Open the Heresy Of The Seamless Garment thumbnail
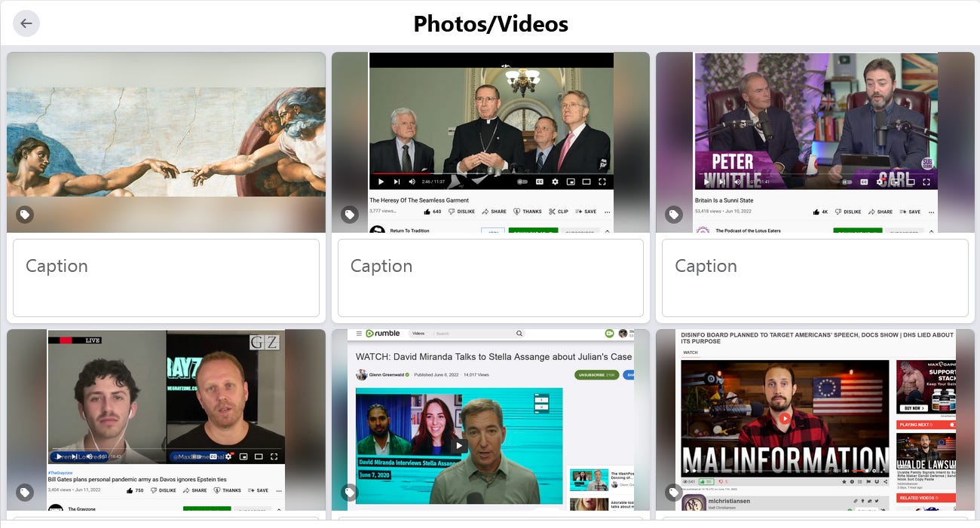Viewport: 980px width, 528px height. (x=491, y=142)
